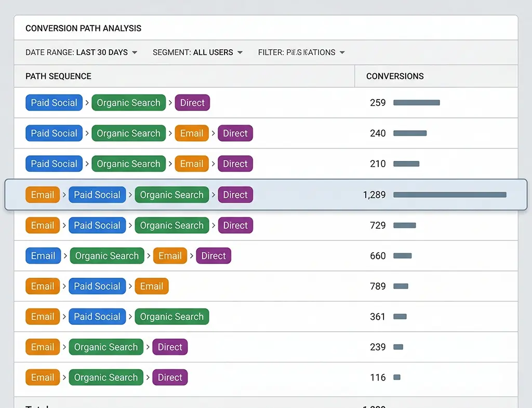
Task: Select Email chip in the 240 row
Action: (192, 133)
